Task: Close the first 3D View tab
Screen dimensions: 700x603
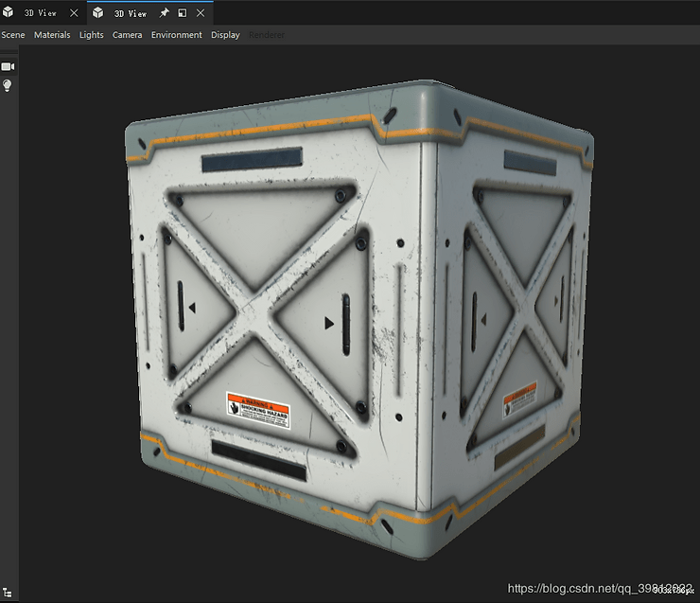Action: [x=74, y=13]
